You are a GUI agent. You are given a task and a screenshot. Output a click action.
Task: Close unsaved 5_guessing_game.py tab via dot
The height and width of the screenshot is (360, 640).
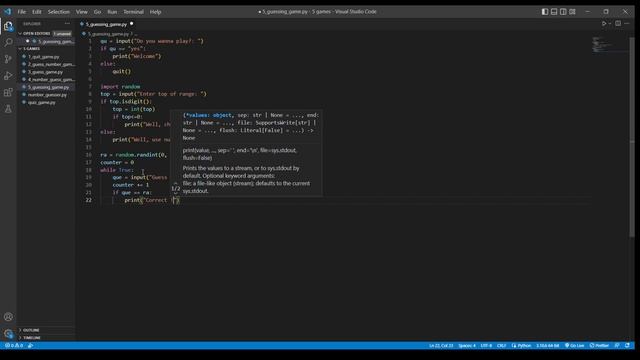coord(131,24)
